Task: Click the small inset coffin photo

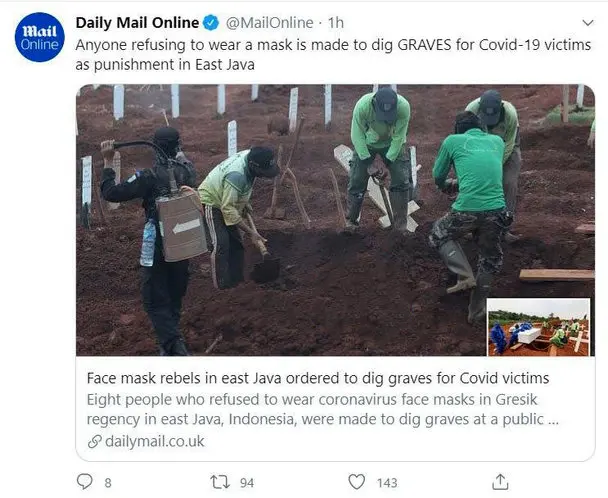Action: pos(540,327)
